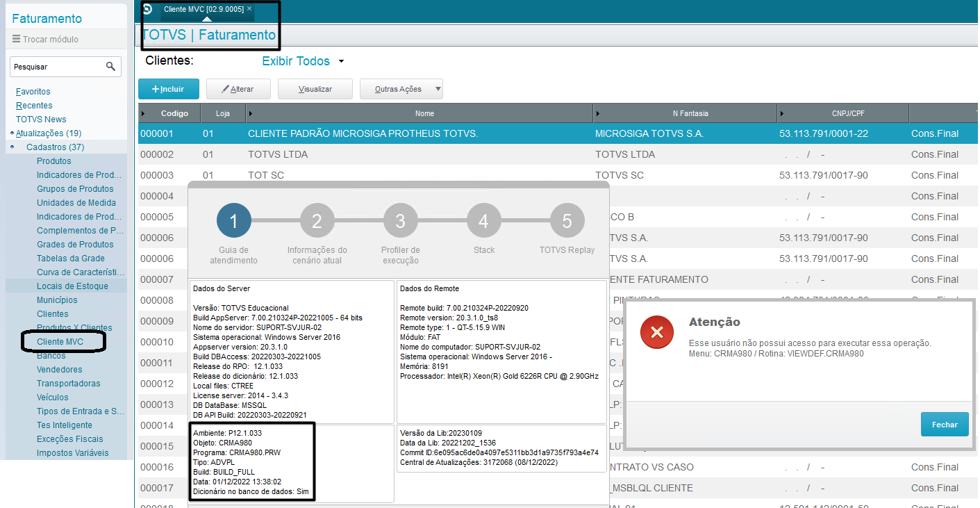
Task: Click the arrow in the N Fantasia column header
Action: 597,113
